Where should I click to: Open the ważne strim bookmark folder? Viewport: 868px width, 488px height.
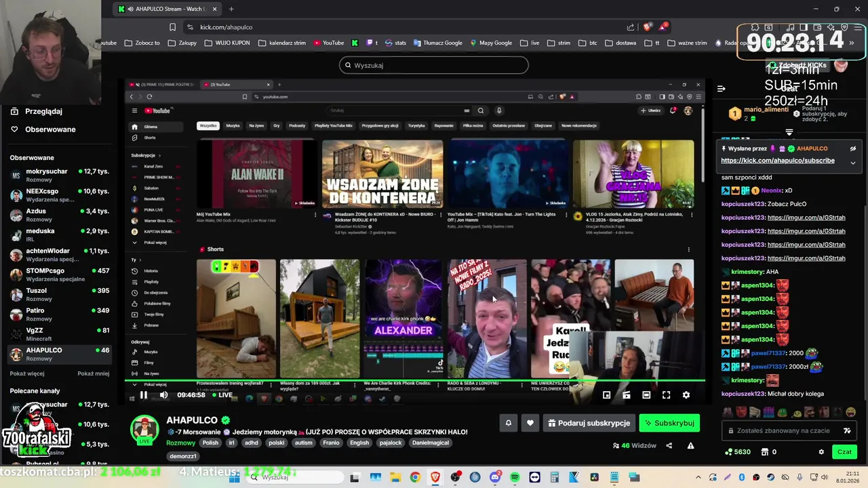coord(687,43)
